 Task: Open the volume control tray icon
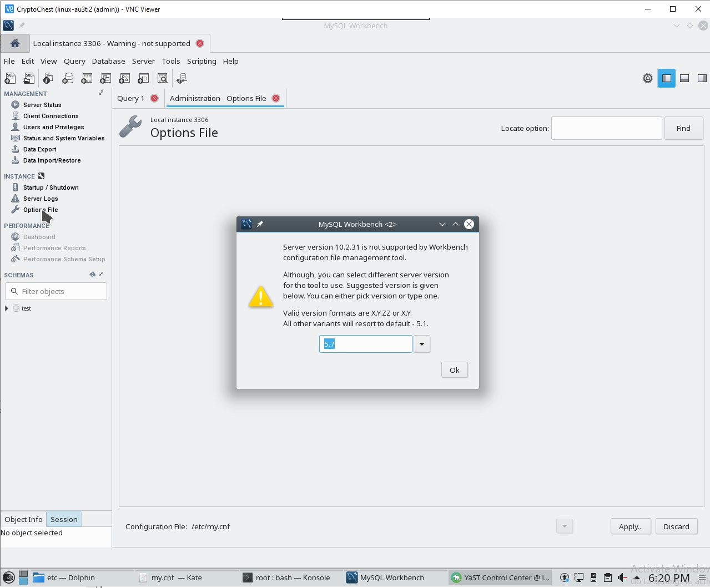coord(622,577)
